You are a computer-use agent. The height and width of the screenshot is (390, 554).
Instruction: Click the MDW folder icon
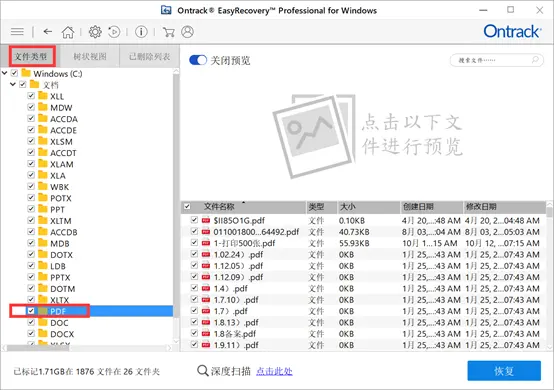pos(43,107)
